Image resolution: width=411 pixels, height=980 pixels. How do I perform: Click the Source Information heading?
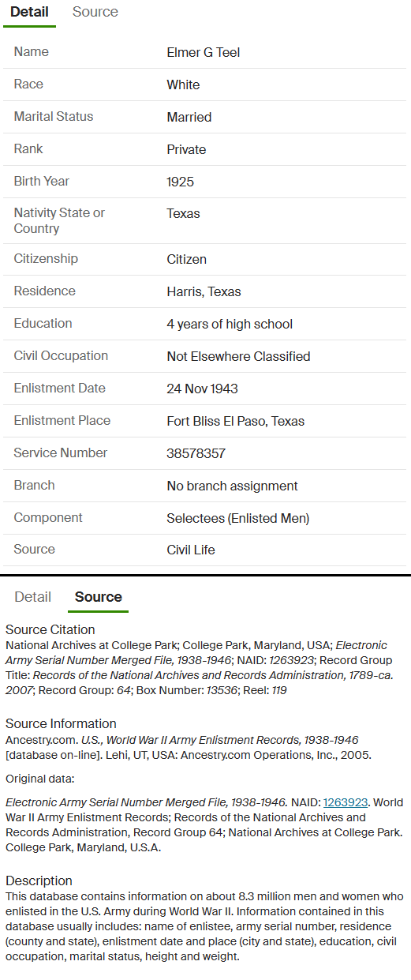[x=61, y=723]
